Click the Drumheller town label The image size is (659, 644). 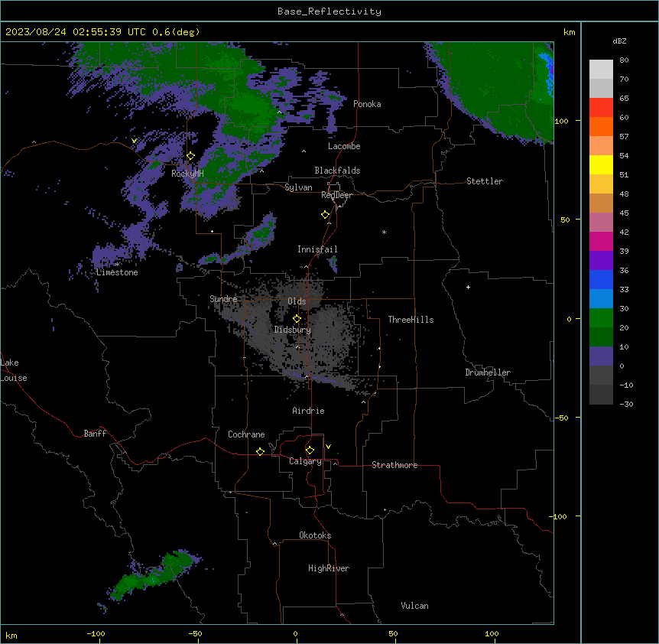(488, 372)
